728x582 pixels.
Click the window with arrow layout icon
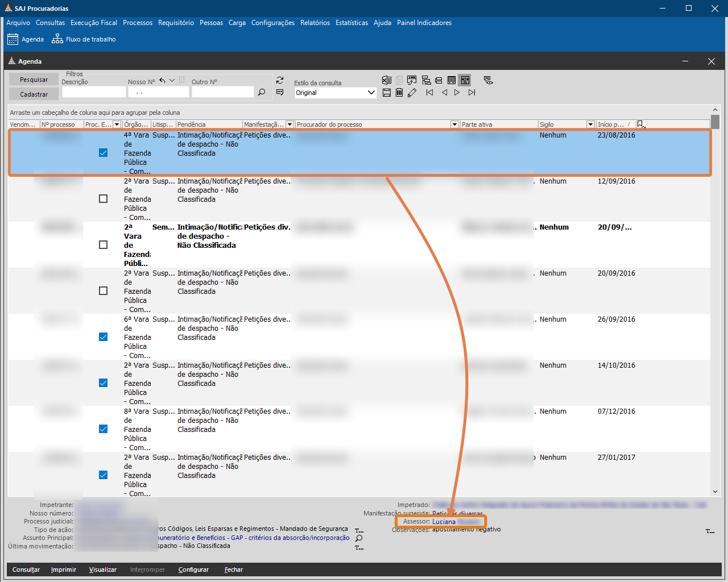tap(412, 80)
